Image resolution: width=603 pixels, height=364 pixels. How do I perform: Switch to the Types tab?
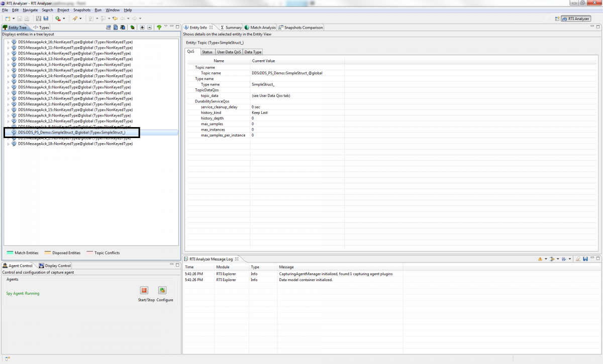tap(42, 28)
